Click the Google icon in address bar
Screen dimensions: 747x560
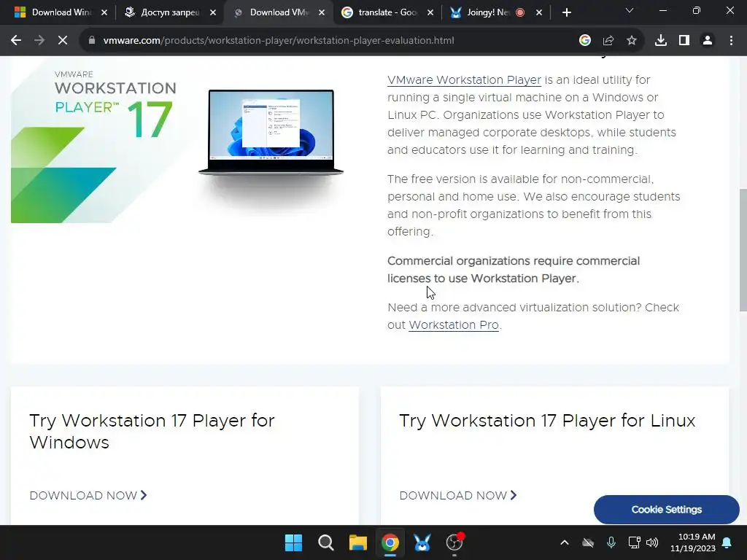point(584,41)
